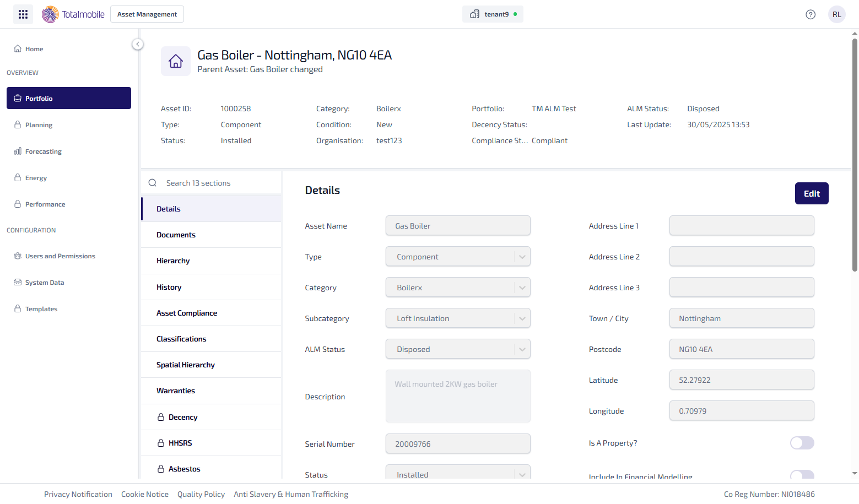
Task: Toggle Include In Financial Modelling switch
Action: [x=802, y=475]
